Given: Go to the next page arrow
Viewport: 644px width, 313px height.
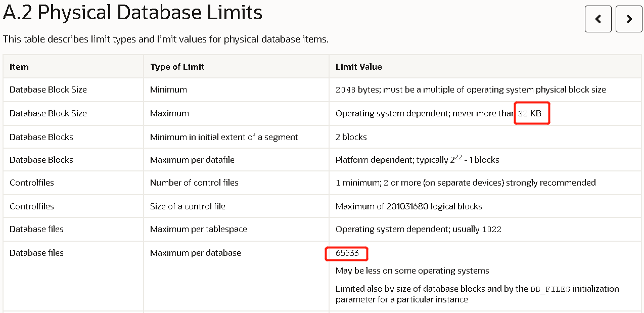Looking at the screenshot, I should [629, 19].
